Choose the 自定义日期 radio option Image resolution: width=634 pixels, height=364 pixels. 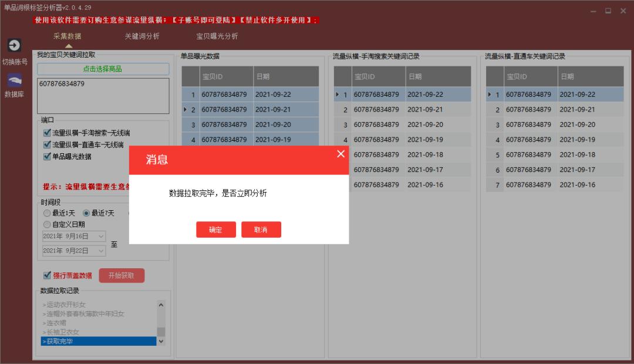tap(46, 224)
